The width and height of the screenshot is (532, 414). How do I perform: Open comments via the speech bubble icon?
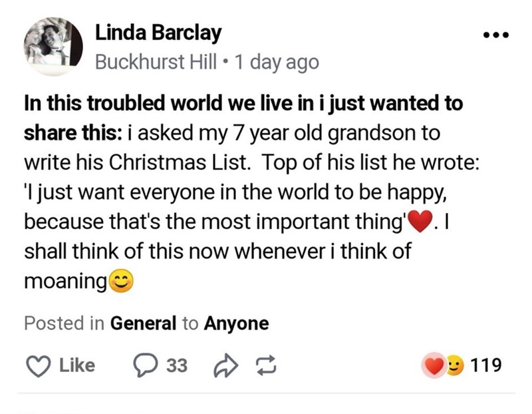144,364
